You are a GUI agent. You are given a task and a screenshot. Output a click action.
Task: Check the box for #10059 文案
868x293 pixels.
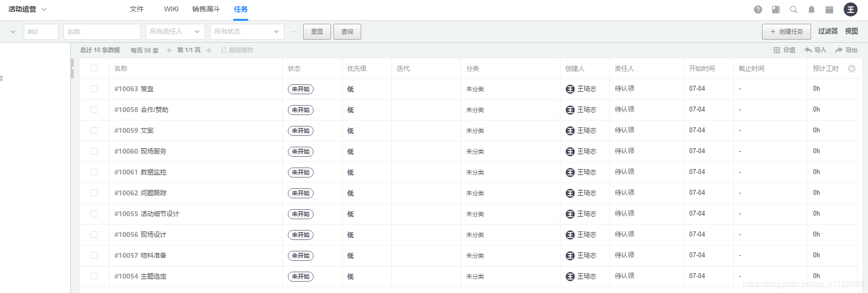(94, 130)
